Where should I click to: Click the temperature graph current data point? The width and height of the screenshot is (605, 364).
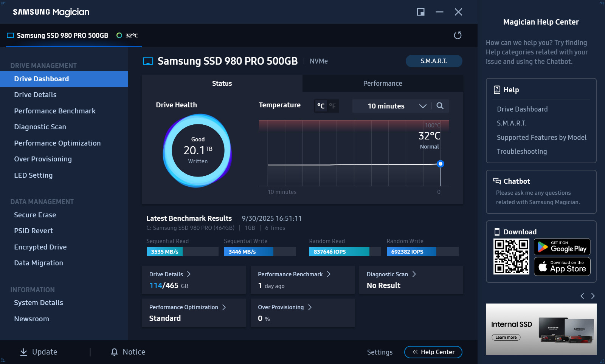(440, 164)
